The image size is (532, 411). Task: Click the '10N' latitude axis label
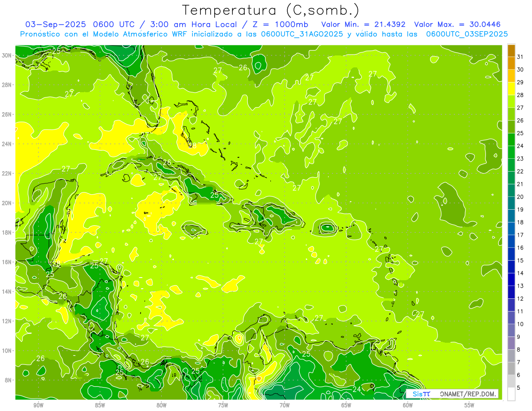(x=7, y=351)
